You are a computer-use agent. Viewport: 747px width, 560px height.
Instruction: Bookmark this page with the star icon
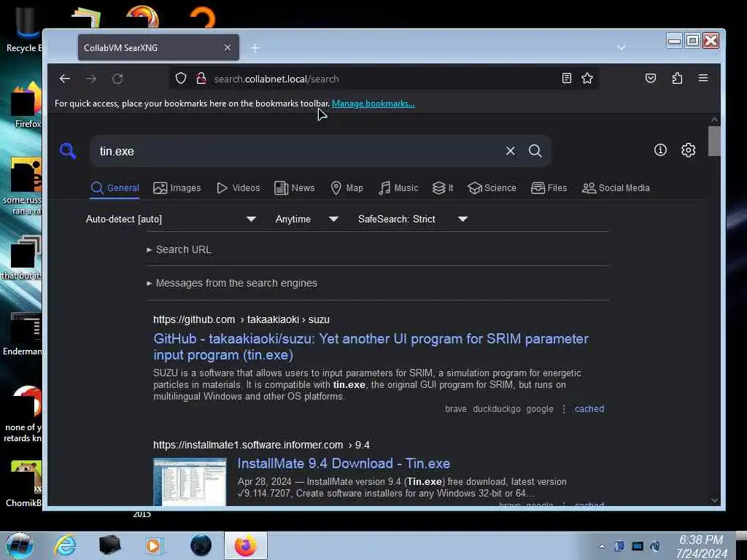coord(587,78)
